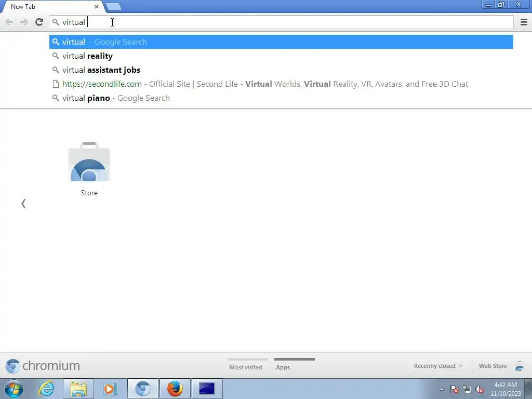The width and height of the screenshot is (532, 399).
Task: Select 'virtual - Google Search' suggestion
Action: [x=281, y=42]
